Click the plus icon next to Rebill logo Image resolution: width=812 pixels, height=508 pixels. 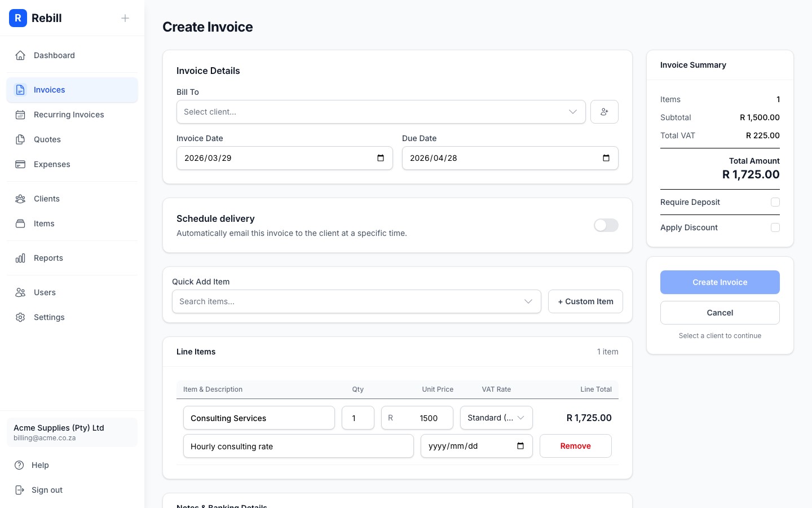click(x=125, y=18)
